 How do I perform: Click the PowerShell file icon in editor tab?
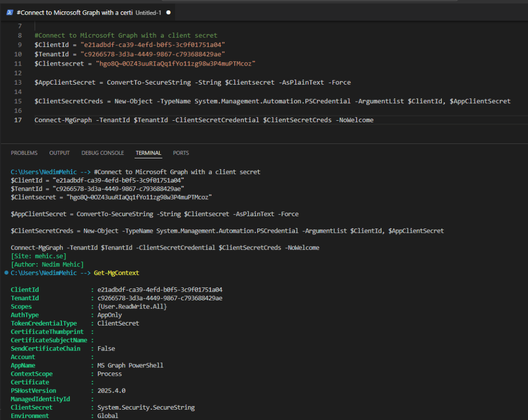click(10, 12)
